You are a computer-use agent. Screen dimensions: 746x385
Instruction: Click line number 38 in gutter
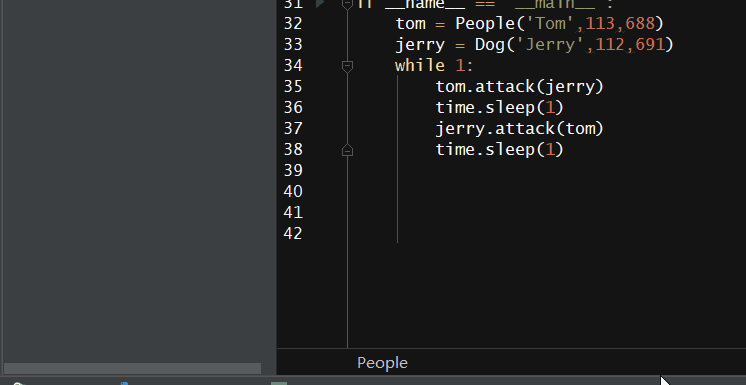[x=293, y=149]
